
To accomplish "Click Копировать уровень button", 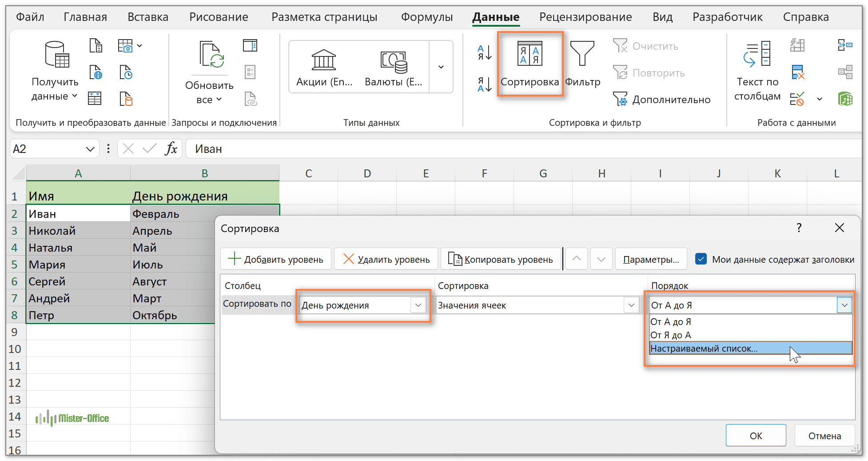I will click(x=501, y=259).
